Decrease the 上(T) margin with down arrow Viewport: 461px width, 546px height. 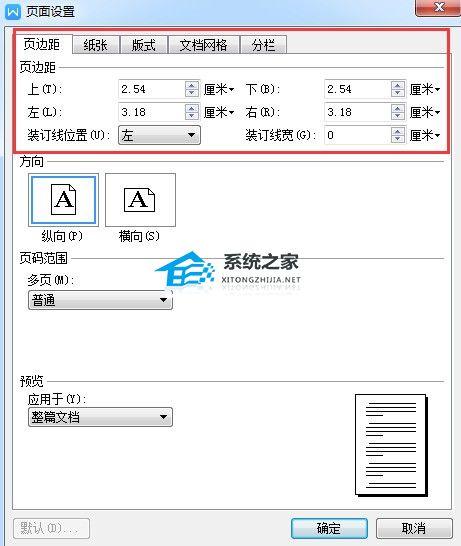pos(192,93)
